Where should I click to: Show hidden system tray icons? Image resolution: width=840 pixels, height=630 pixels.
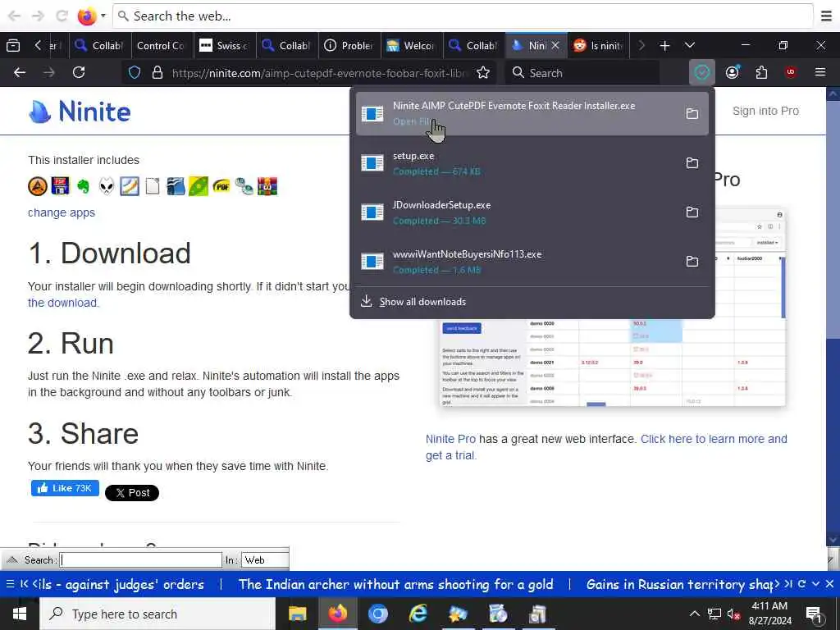pyautogui.click(x=694, y=614)
